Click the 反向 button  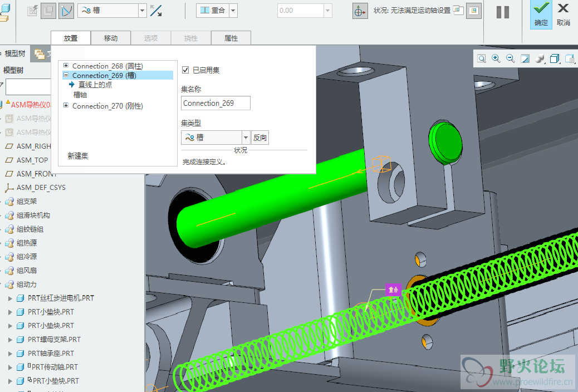[x=260, y=138]
